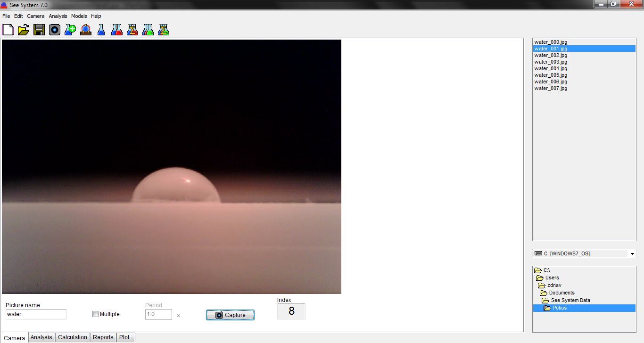The image size is (644, 343).
Task: Open the Models menu
Action: pyautogui.click(x=79, y=16)
